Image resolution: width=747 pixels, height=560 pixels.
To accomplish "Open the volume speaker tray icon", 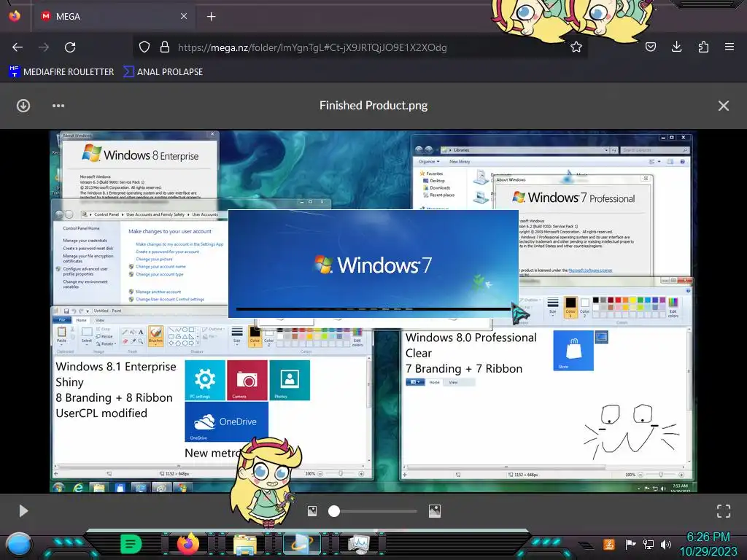I will 666,544.
